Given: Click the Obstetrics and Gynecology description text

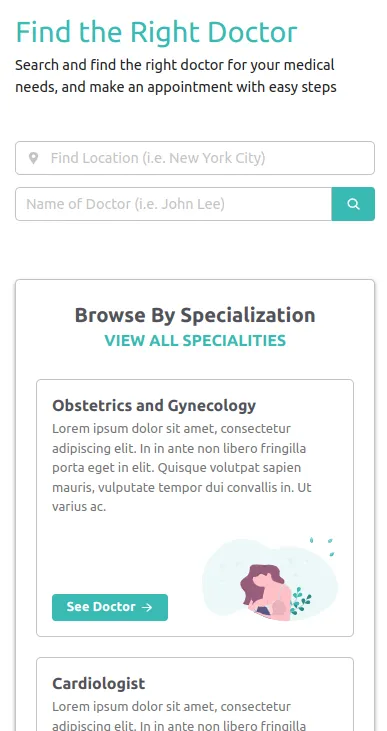Looking at the screenshot, I should coord(182,468).
